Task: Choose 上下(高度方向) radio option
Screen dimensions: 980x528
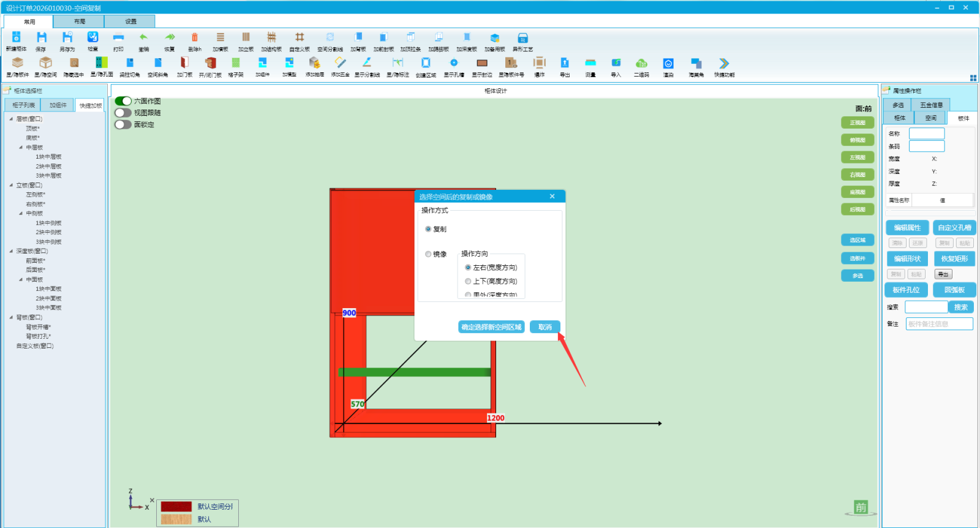Action: pyautogui.click(x=468, y=281)
